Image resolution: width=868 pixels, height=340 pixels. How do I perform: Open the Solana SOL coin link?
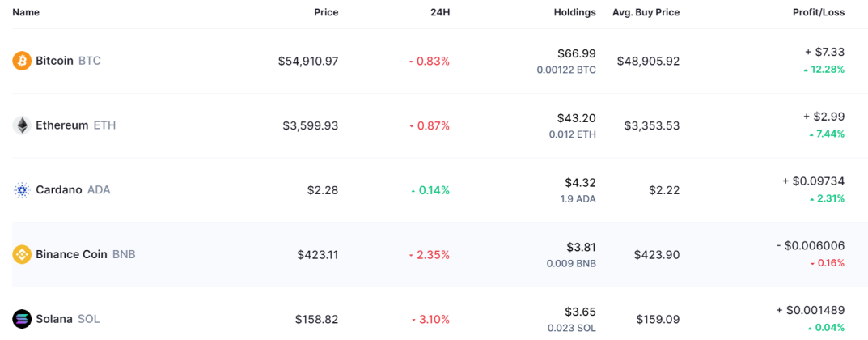tap(67, 320)
